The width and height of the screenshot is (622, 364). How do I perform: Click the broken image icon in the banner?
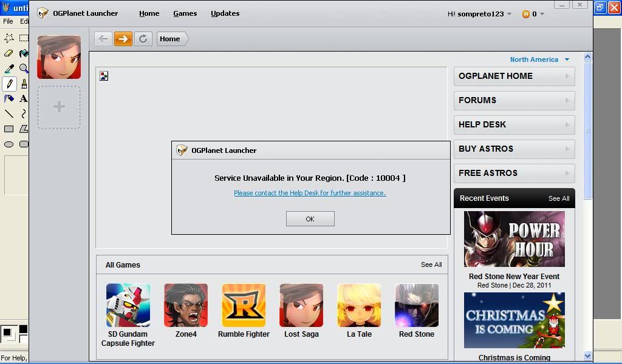point(104,76)
